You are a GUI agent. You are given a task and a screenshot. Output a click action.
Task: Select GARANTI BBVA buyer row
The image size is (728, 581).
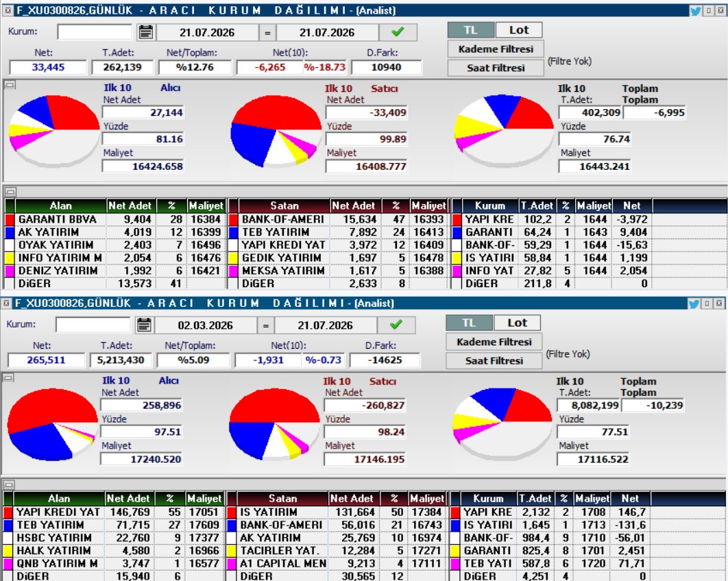pos(114,219)
